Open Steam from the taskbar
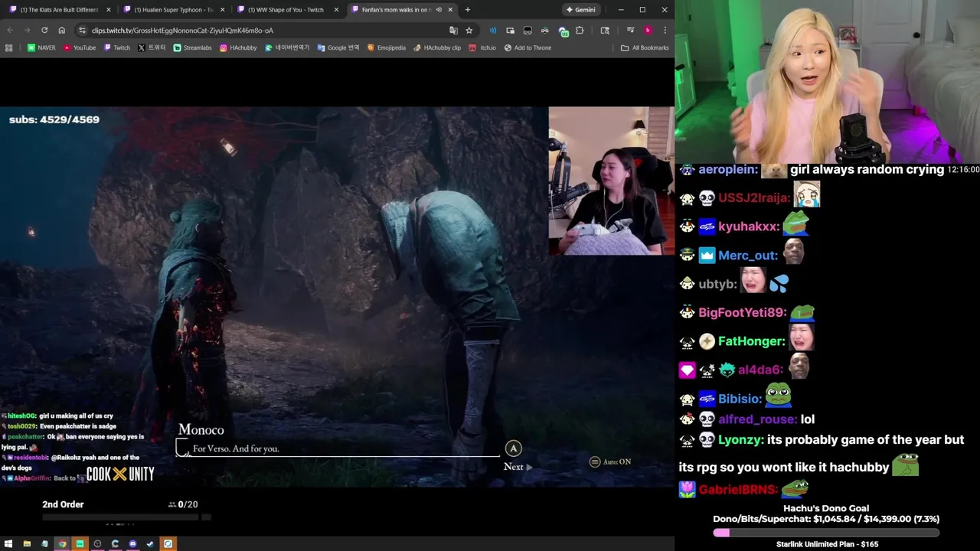 coord(150,544)
